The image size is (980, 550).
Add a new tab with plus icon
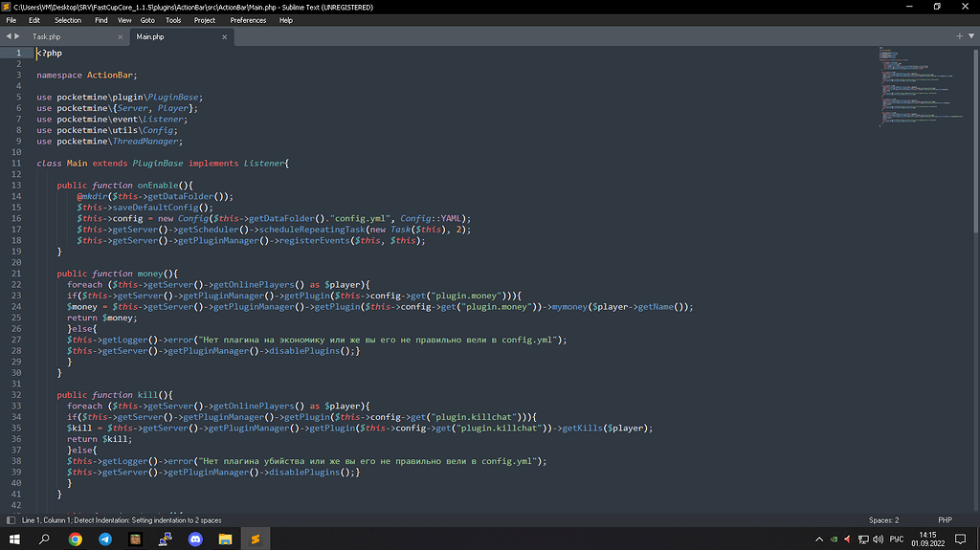click(960, 35)
